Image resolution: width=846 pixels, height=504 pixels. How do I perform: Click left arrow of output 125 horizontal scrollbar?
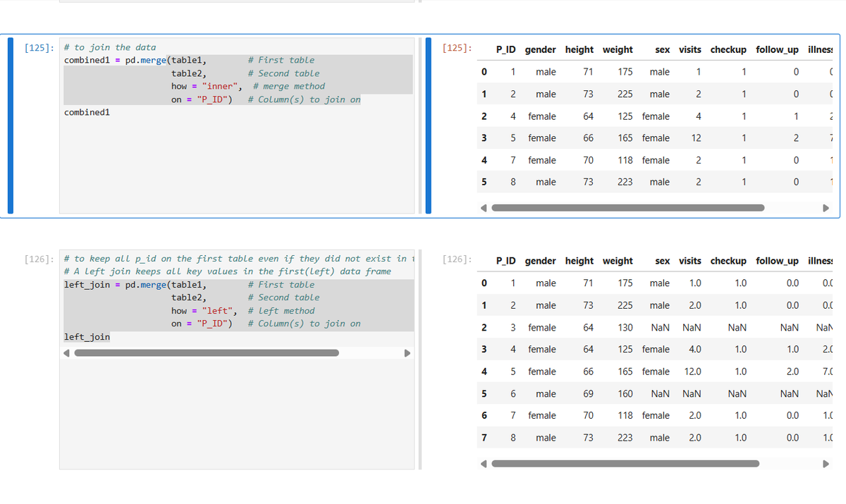pos(483,208)
